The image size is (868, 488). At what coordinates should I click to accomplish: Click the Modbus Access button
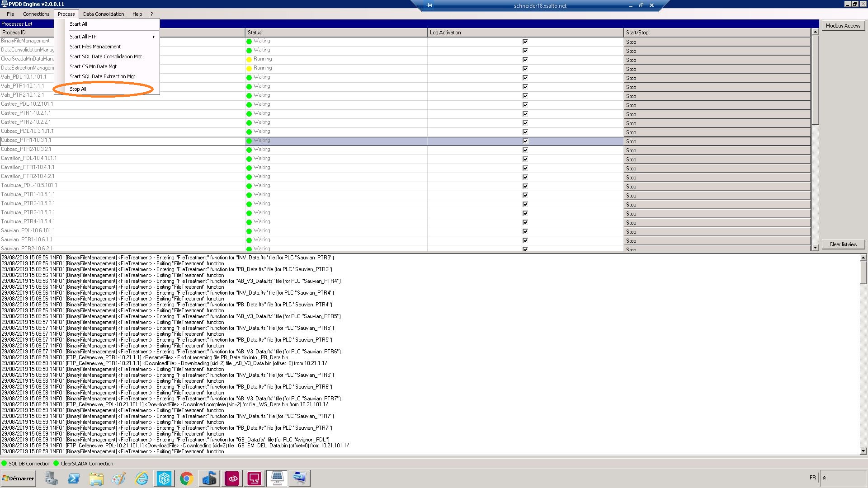tap(843, 26)
